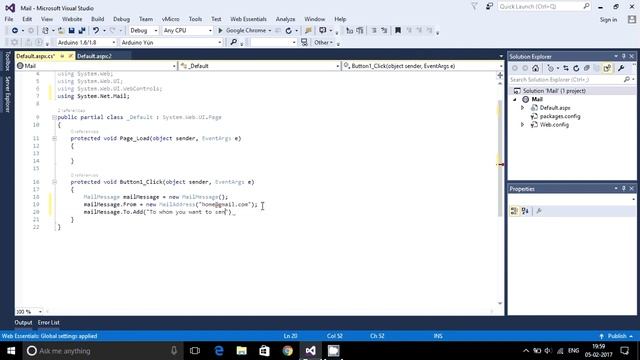Click the Task View taskbar icon
The width and height of the screenshot is (640, 360).
[x=195, y=351]
